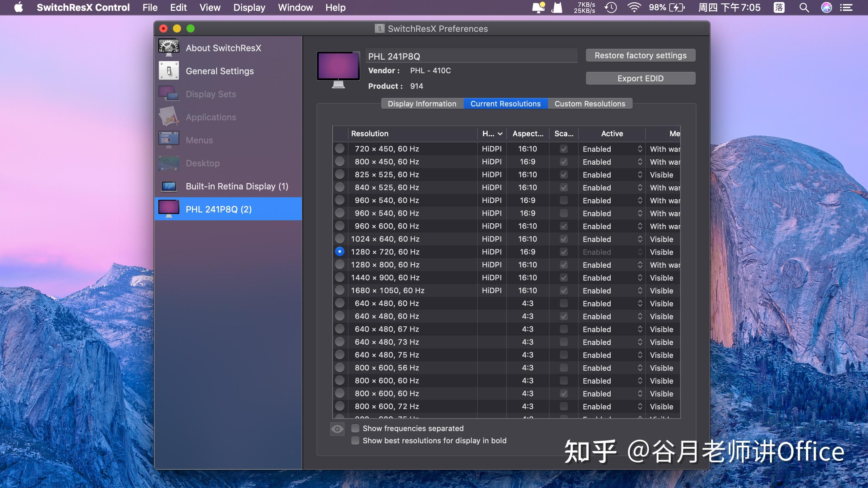Open General Settings in the sidebar
Screen dimensions: 868x488
coord(219,71)
